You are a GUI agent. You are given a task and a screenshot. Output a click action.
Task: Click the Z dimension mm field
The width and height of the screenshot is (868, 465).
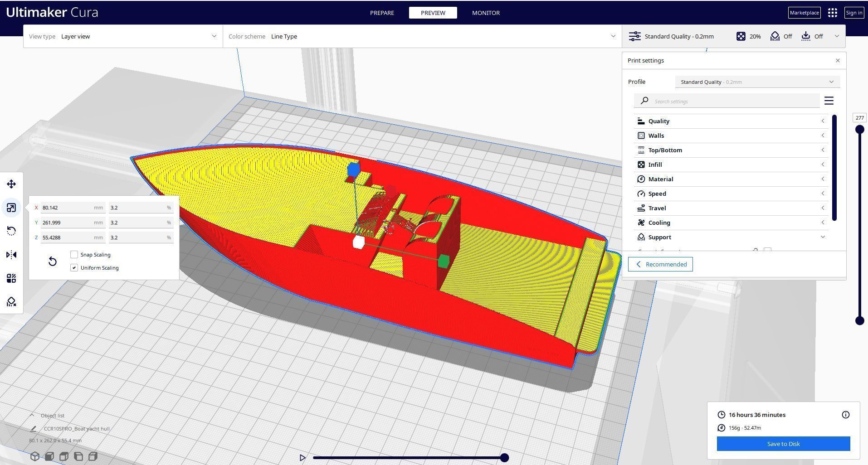(x=73, y=237)
